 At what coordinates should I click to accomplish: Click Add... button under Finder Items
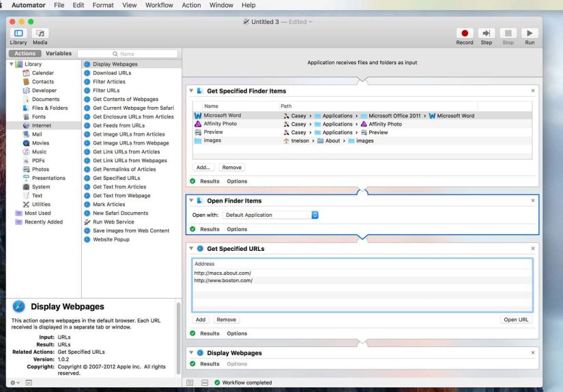pos(203,168)
